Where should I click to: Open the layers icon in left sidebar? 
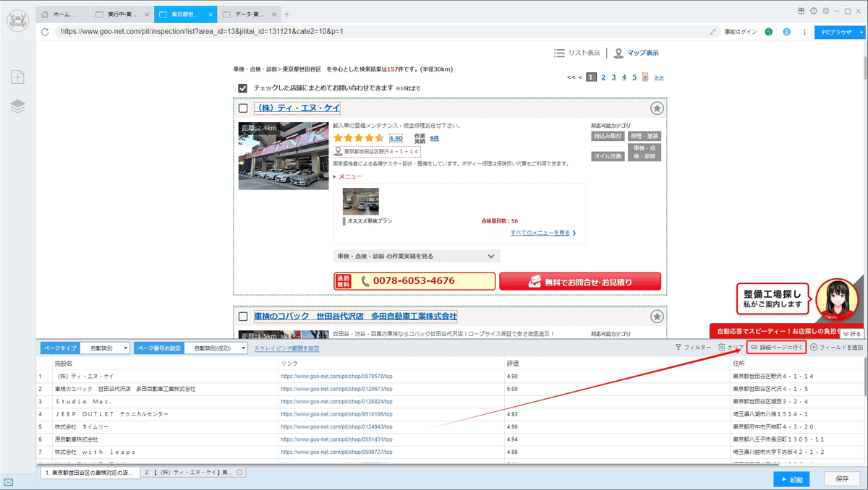pos(18,106)
